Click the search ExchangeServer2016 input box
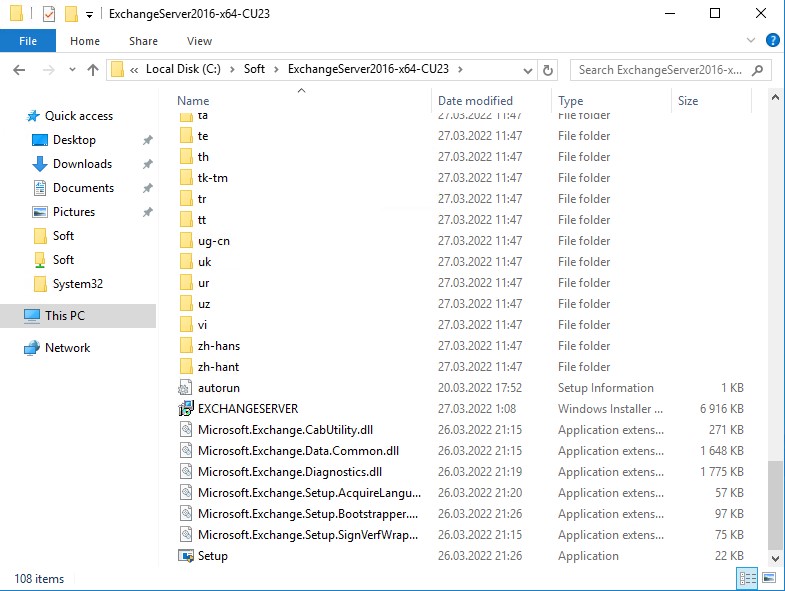Image resolution: width=785 pixels, height=591 pixels. coord(660,70)
